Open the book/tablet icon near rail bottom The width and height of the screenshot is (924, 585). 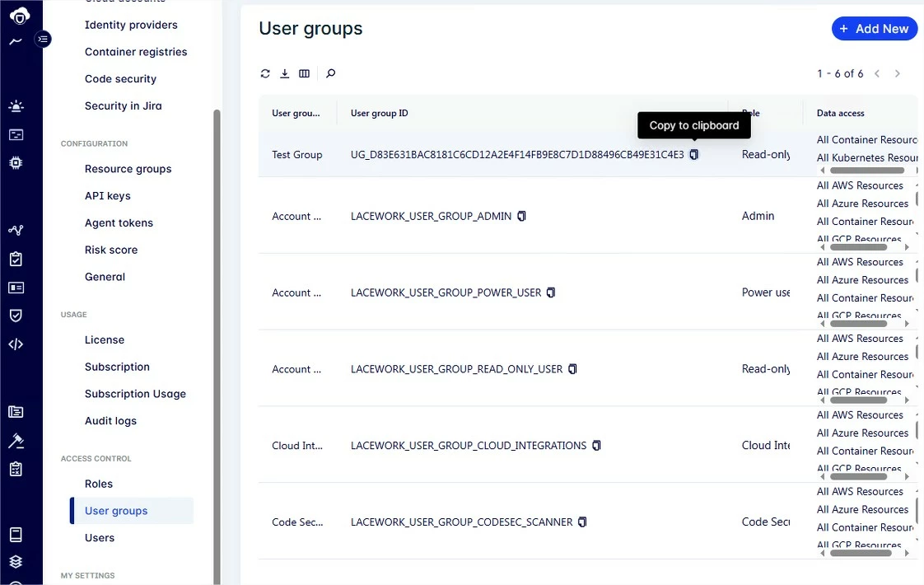16,534
